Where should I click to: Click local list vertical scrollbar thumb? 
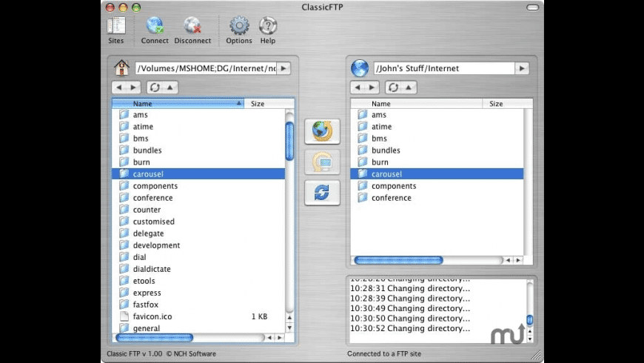(289, 141)
